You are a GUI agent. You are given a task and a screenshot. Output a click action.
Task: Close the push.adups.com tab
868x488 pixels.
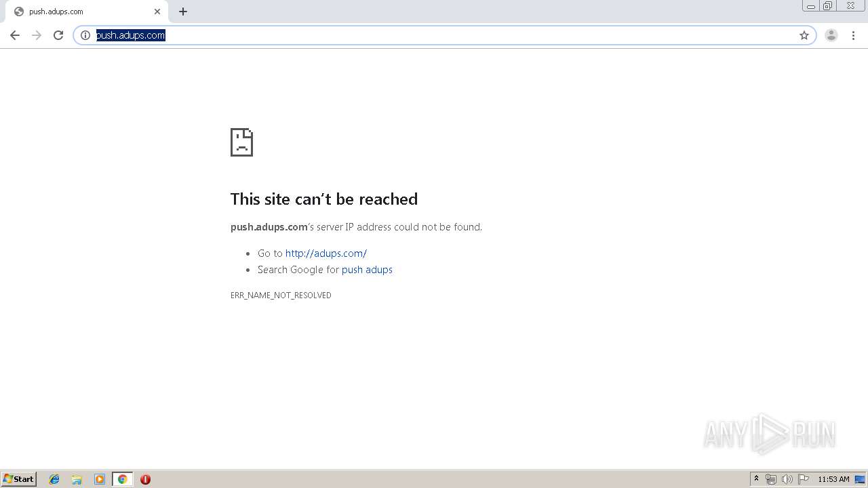point(157,12)
